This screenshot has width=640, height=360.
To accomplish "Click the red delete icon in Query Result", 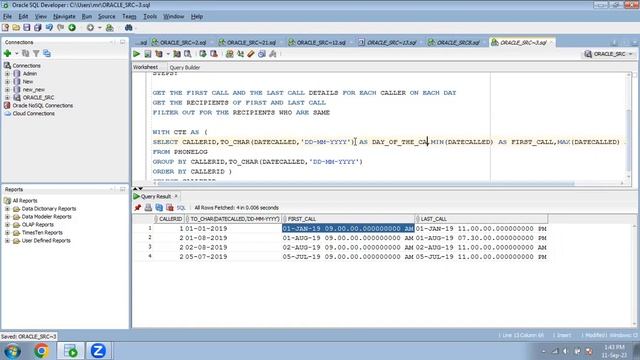I will 170,208.
